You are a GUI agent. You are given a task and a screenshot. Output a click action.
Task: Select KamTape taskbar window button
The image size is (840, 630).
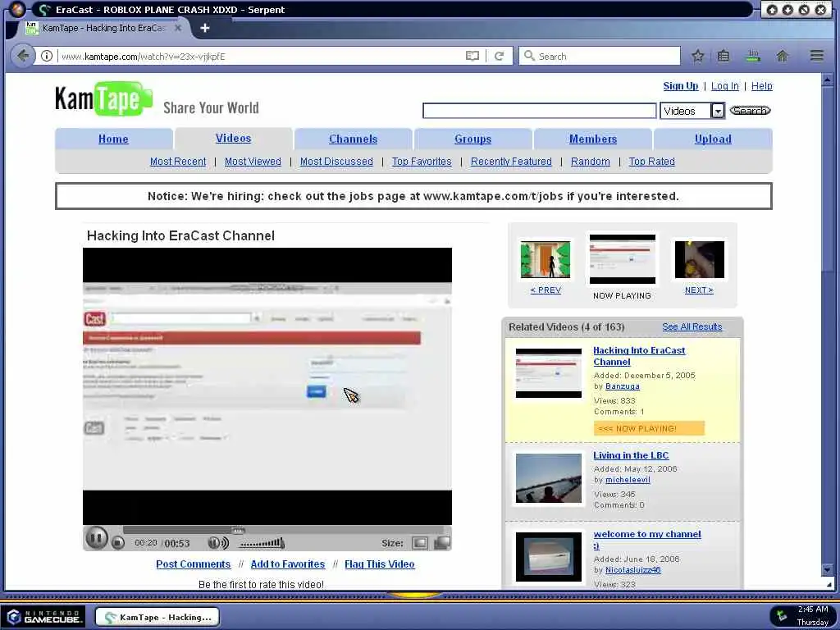click(157, 617)
